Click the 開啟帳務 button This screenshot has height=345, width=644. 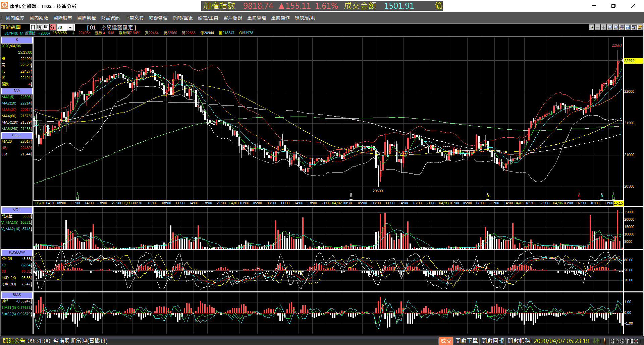(x=519, y=341)
